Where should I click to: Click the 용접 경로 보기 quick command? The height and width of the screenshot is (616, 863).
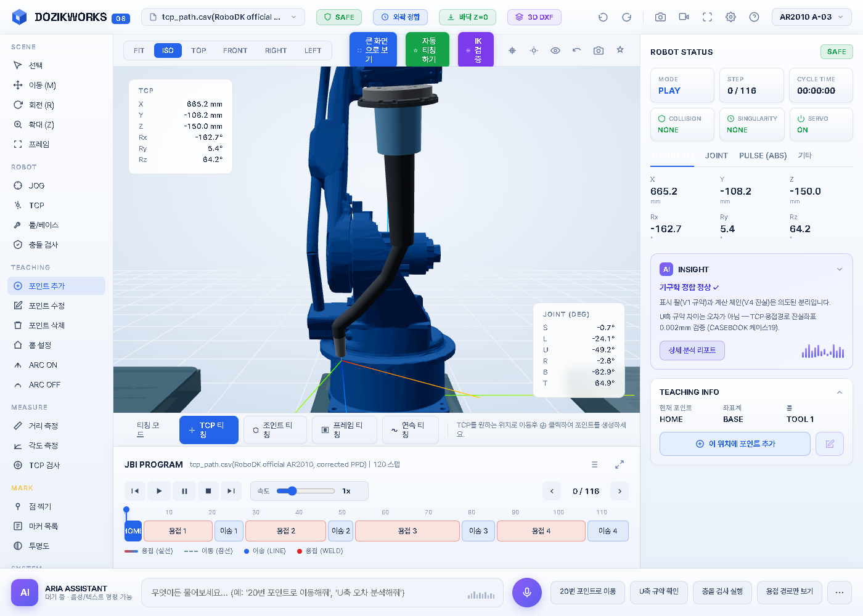[790, 592]
